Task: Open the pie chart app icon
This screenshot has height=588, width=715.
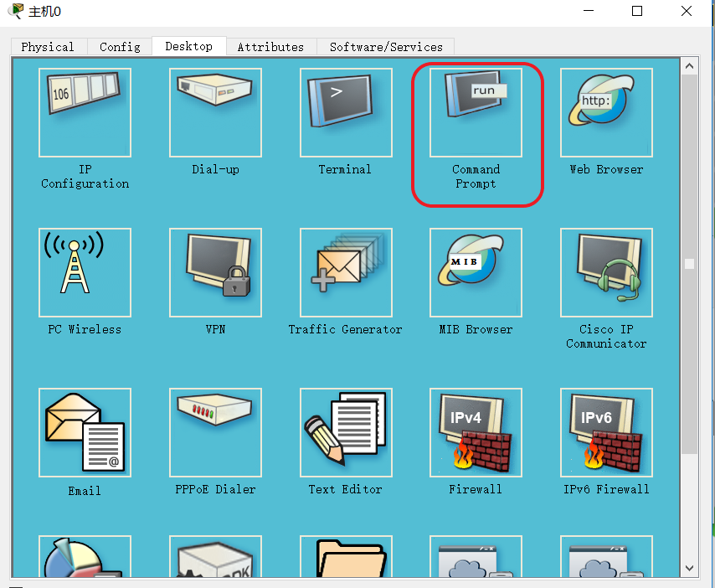Action: pos(85,556)
